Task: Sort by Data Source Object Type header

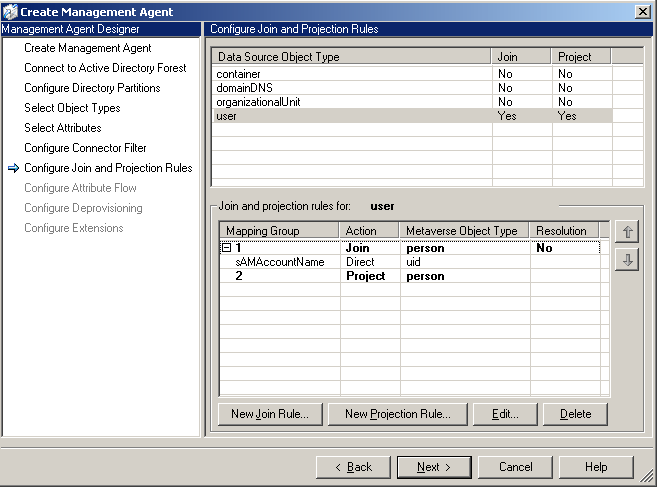Action: tap(352, 57)
